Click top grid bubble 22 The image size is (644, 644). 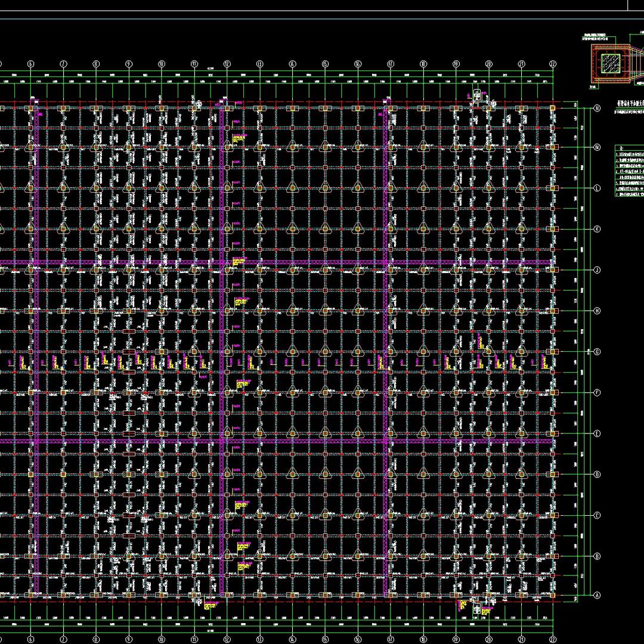pos(553,63)
